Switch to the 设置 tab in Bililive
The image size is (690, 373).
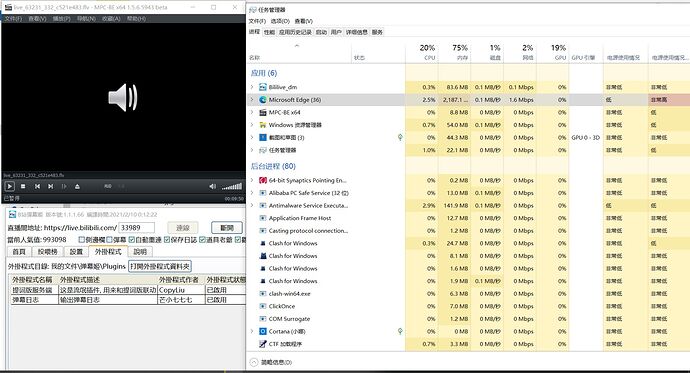pos(76,252)
